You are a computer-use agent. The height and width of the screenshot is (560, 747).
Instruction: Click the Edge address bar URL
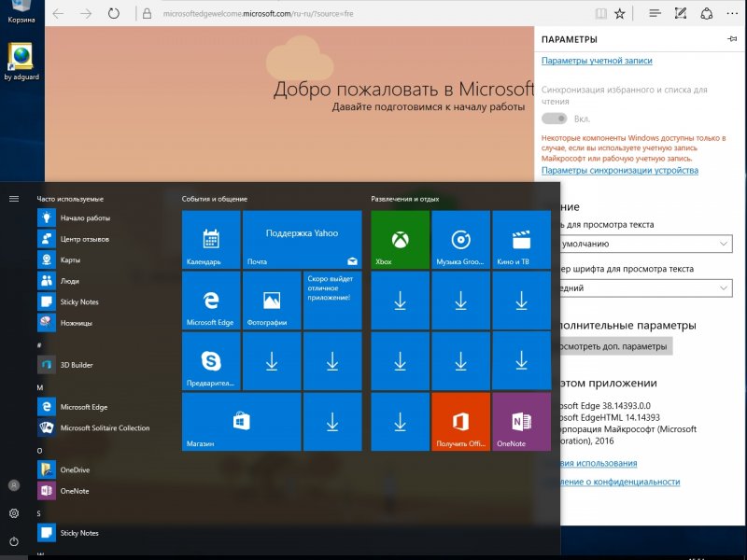[x=259, y=14]
